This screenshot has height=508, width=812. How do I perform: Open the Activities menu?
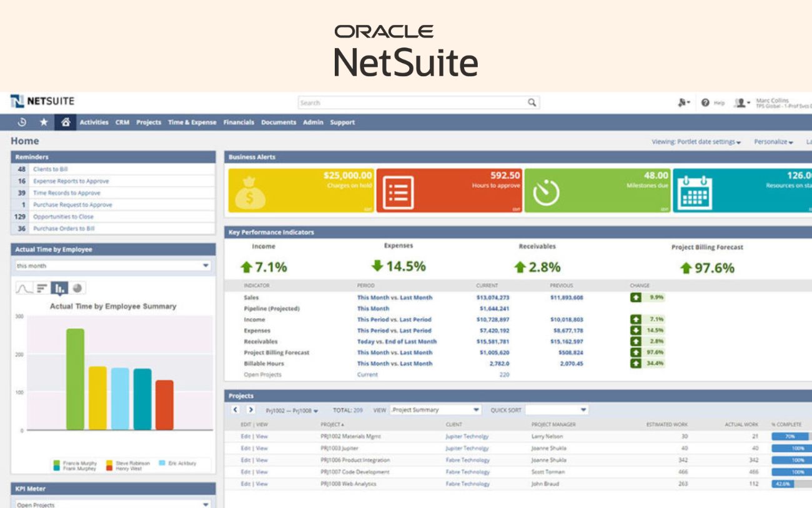click(94, 122)
